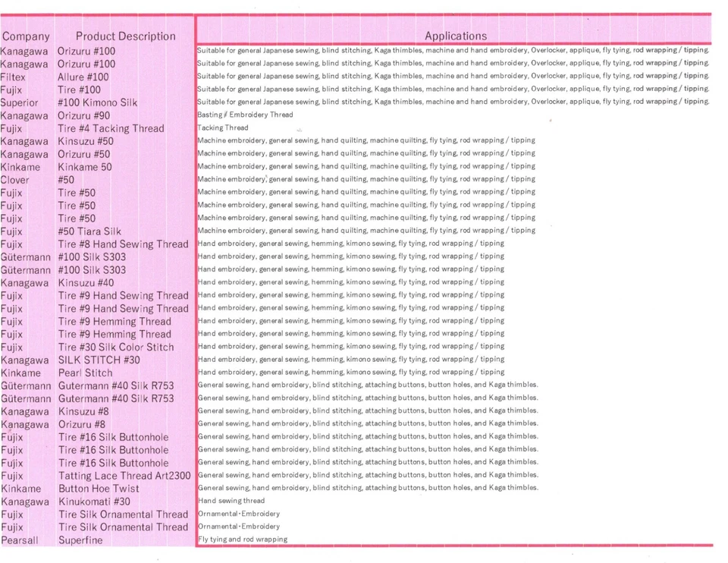
Task: Select application text for Kinsuzu #40
Action: [351, 282]
